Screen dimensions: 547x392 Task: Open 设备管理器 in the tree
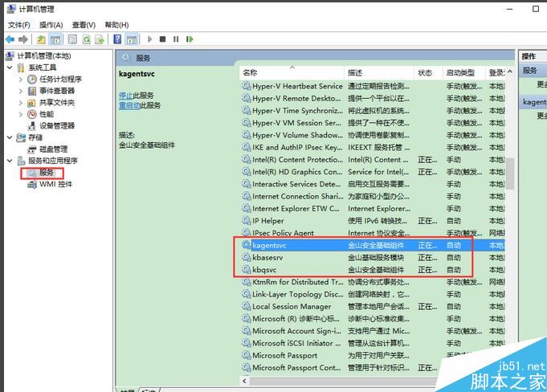pos(56,125)
